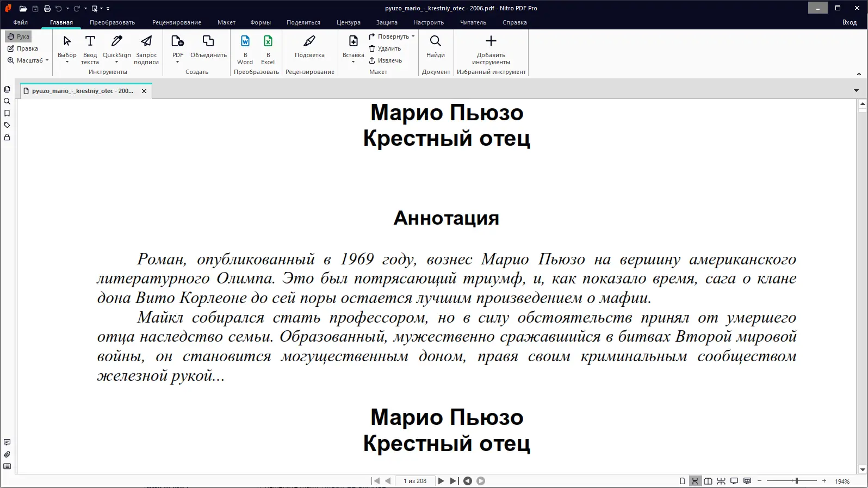868x488 pixels.
Task: Click the zoom slider handle
Action: click(x=797, y=481)
